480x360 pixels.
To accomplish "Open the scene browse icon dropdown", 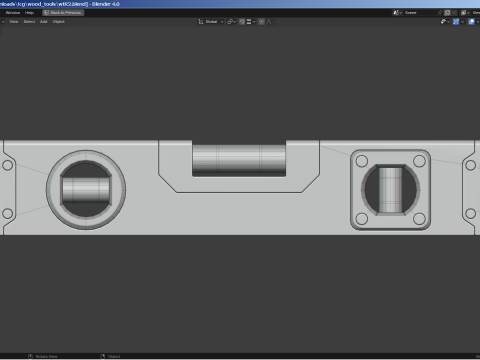I will pyautogui.click(x=397, y=13).
